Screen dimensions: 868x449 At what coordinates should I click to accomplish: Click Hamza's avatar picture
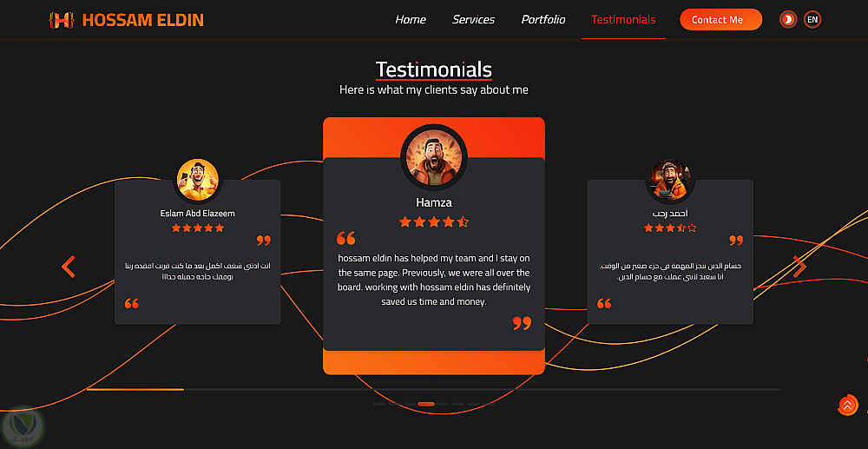[434, 156]
